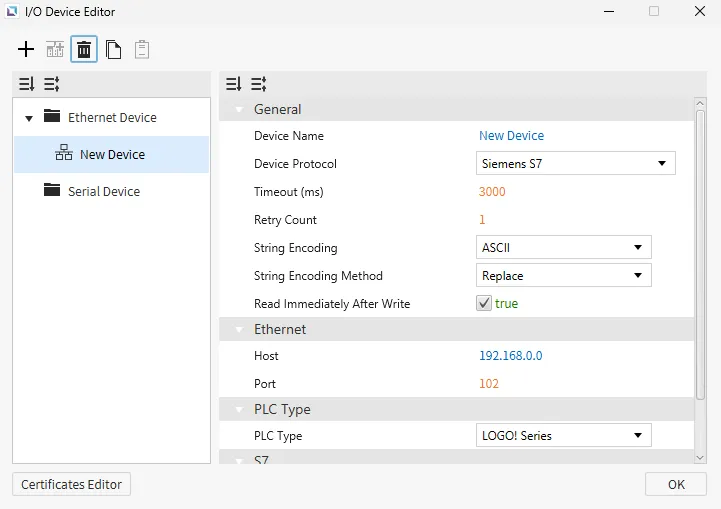Open the Device Protocol dropdown
Viewport: 721px width, 509px height.
(x=575, y=163)
